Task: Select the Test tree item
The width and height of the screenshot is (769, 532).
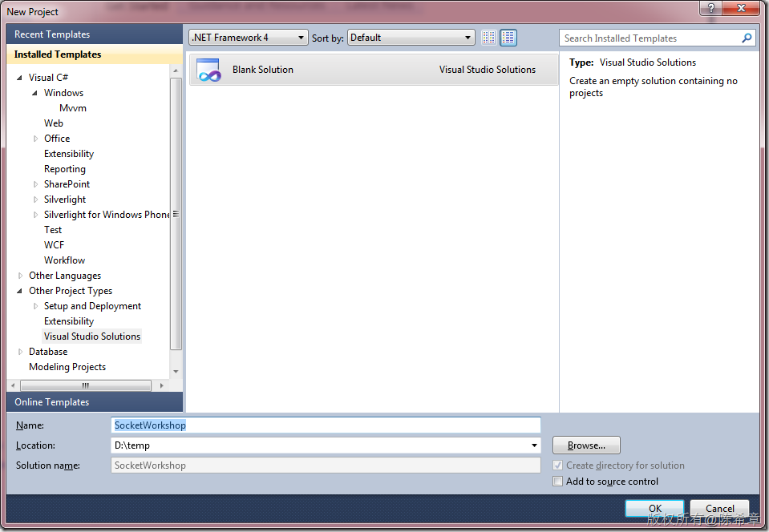Action: click(x=53, y=230)
